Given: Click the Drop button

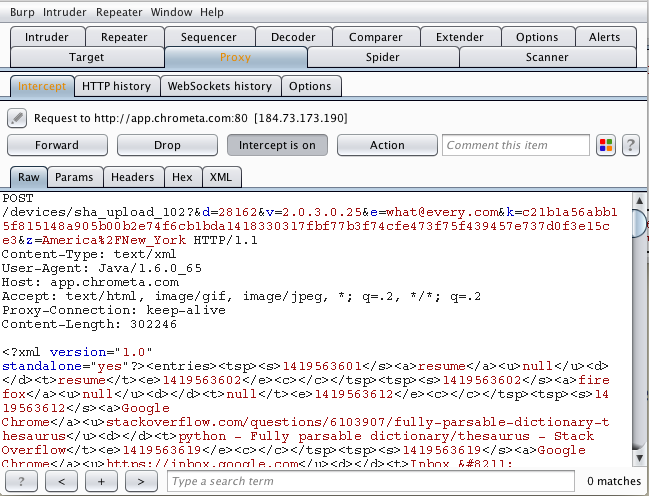Looking at the screenshot, I should [x=167, y=145].
